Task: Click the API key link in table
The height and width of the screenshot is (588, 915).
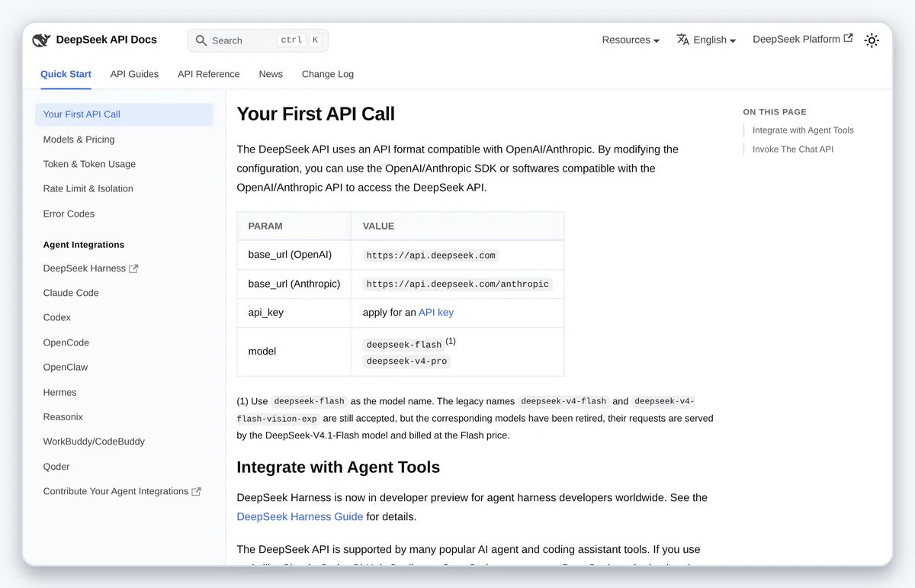Action: tap(436, 313)
